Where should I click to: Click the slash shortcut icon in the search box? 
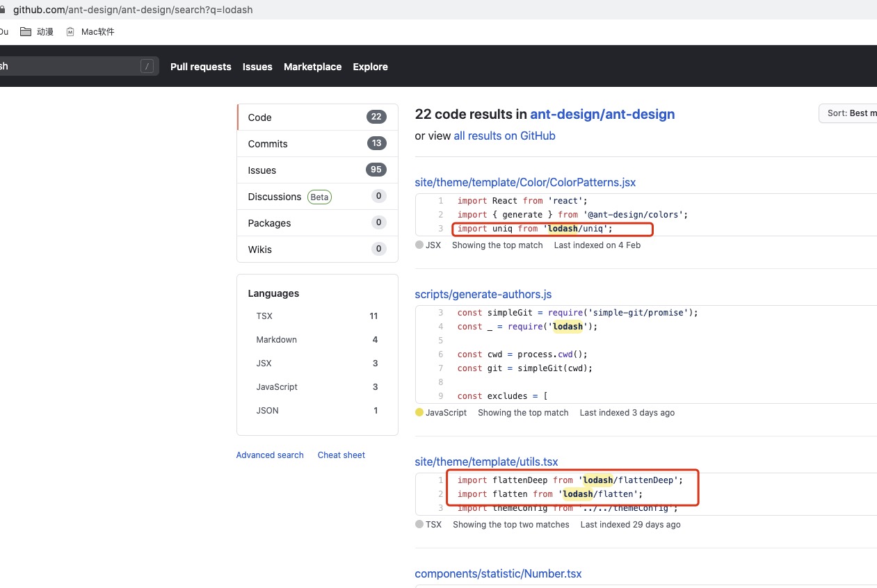tap(147, 66)
